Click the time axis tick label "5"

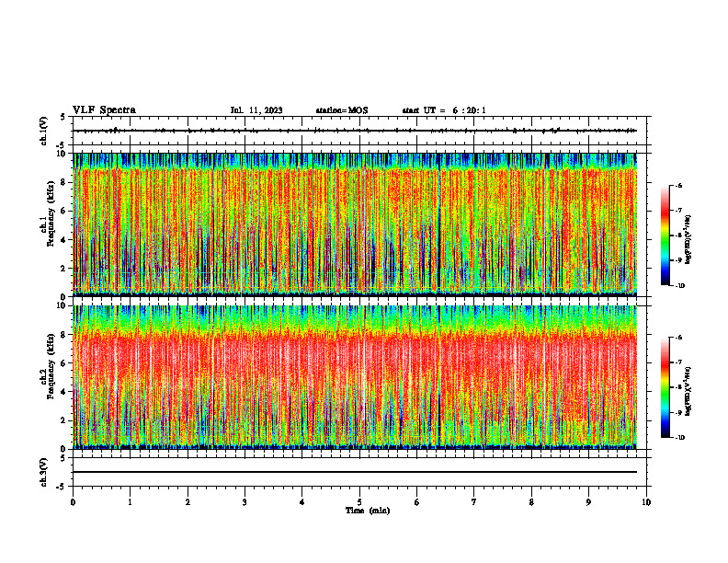359,502
